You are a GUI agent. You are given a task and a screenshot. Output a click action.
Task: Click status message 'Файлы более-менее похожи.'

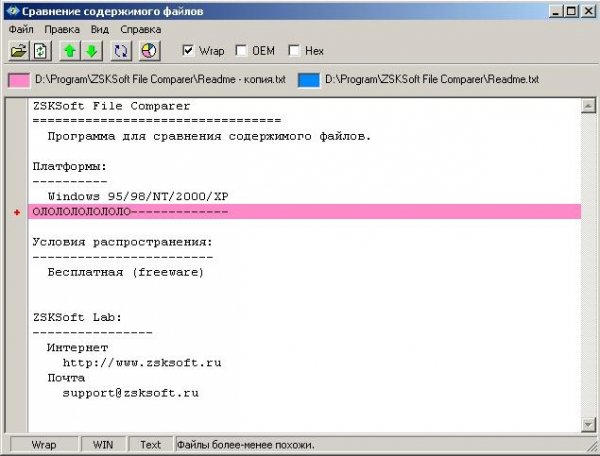[246, 445]
